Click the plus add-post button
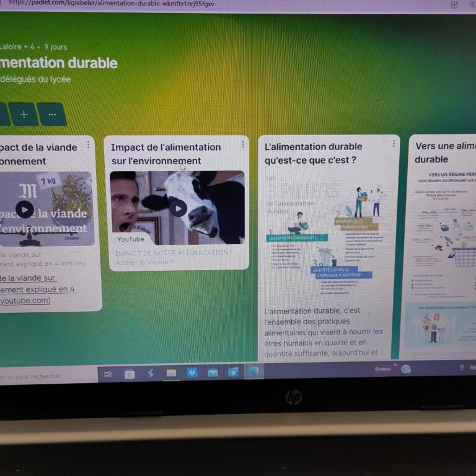Image resolution: width=476 pixels, height=476 pixels. pyautogui.click(x=24, y=115)
